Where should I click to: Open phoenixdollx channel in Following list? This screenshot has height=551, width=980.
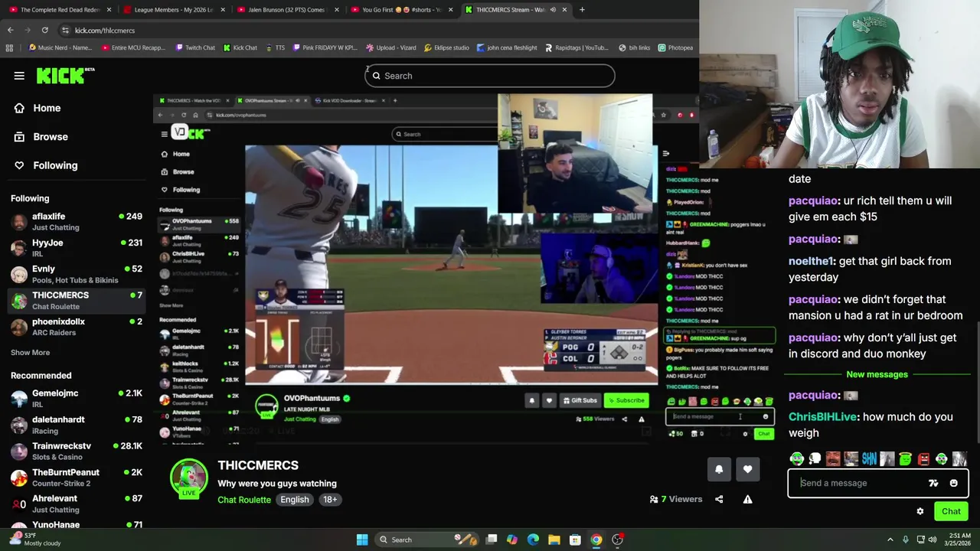point(77,327)
